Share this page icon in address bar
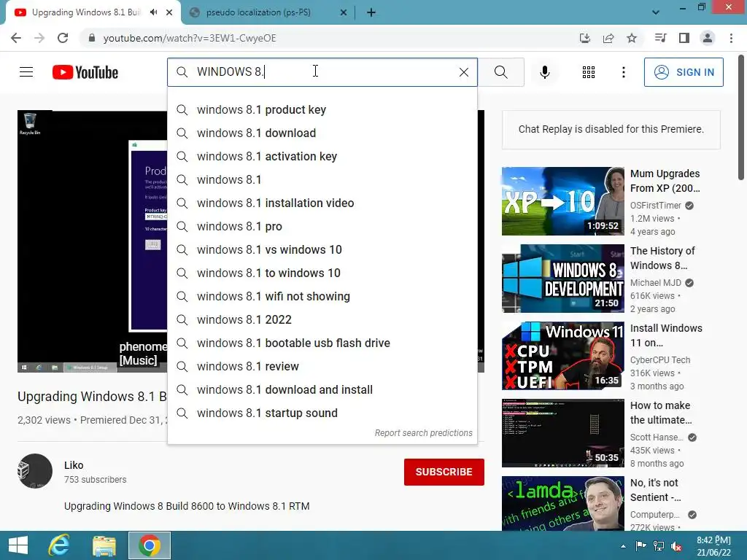The height and width of the screenshot is (560, 747). [x=608, y=38]
